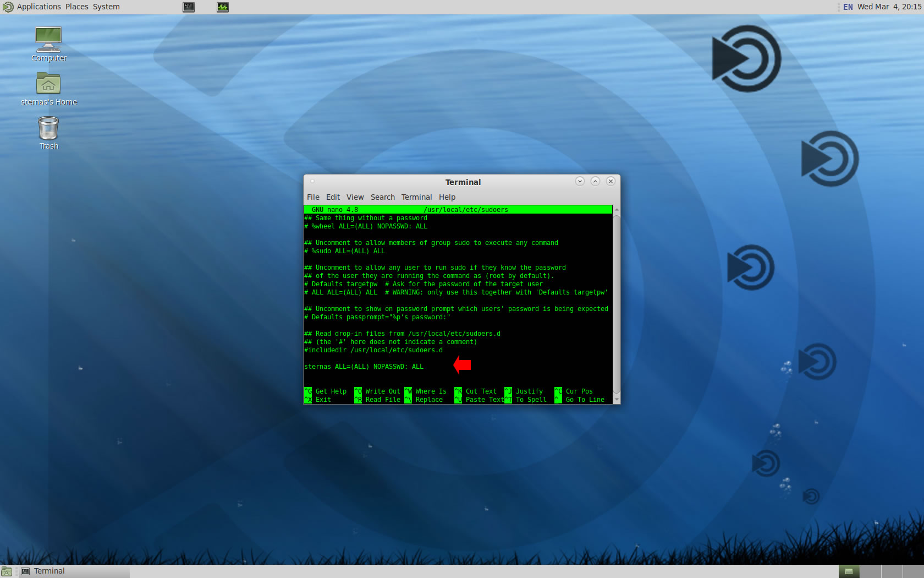Click the clock showing Wed Mar 4, 20:15
The width and height of the screenshot is (924, 578).
tap(889, 7)
